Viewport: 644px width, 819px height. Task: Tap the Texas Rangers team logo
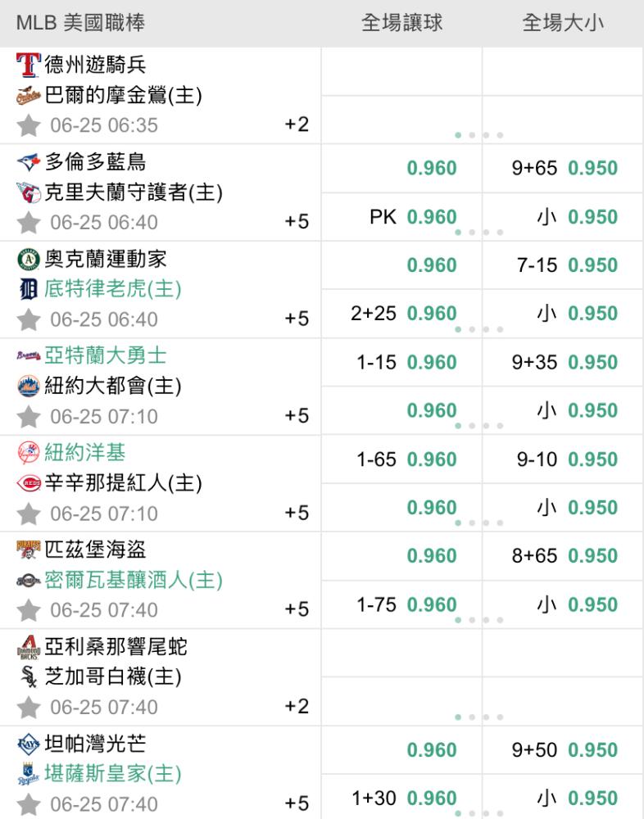[28, 65]
